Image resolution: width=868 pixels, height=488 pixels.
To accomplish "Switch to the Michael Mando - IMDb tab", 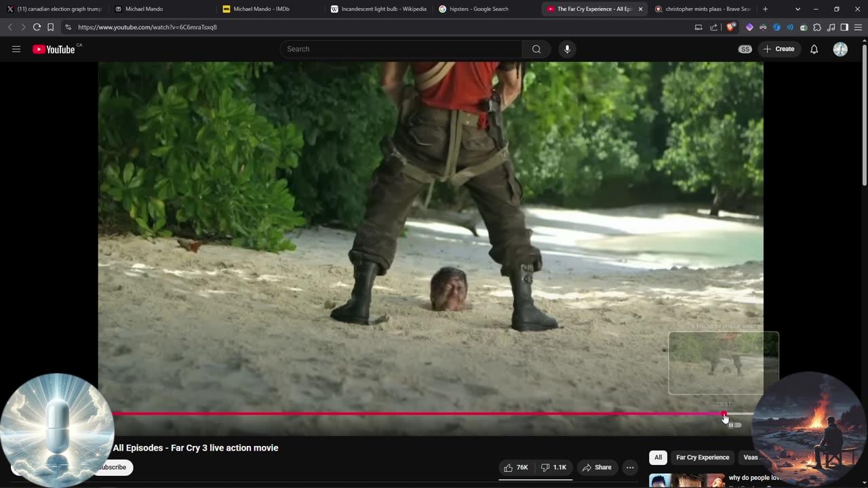I will tap(270, 9).
